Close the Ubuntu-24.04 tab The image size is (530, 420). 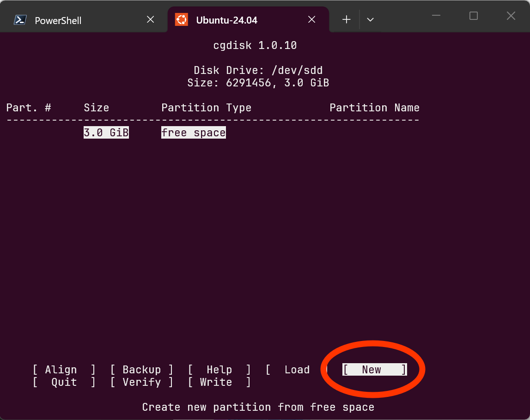pos(311,19)
